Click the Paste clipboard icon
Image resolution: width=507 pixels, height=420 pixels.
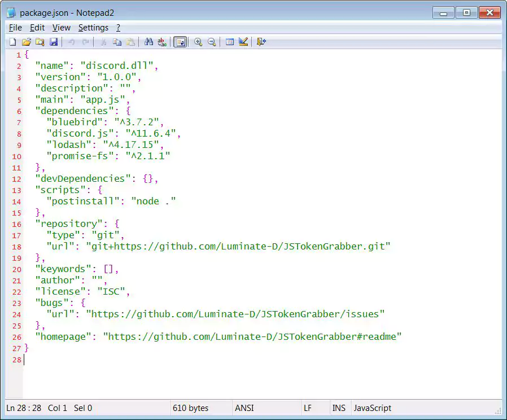point(130,42)
